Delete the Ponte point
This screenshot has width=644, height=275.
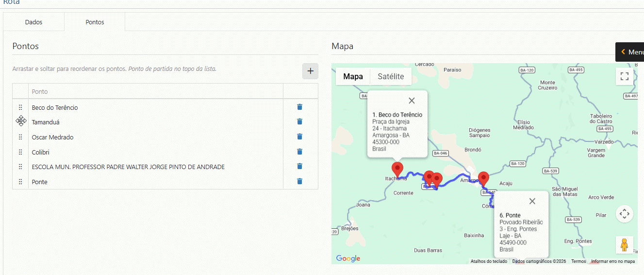[299, 181]
